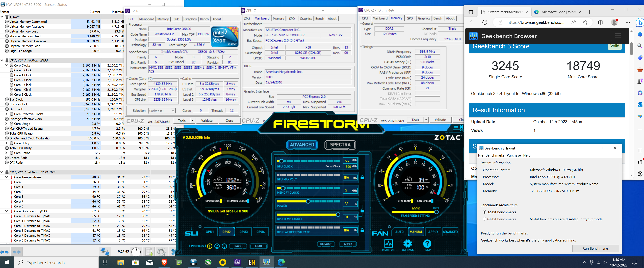The width and height of the screenshot is (644, 268).
Task: Add Geekbench page to favorites star
Action: [585, 22]
